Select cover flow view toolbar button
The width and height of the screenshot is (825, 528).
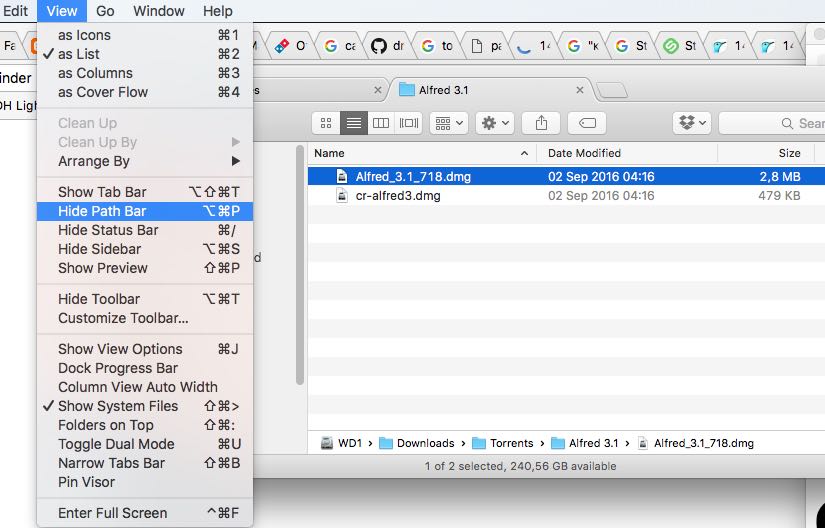(409, 123)
